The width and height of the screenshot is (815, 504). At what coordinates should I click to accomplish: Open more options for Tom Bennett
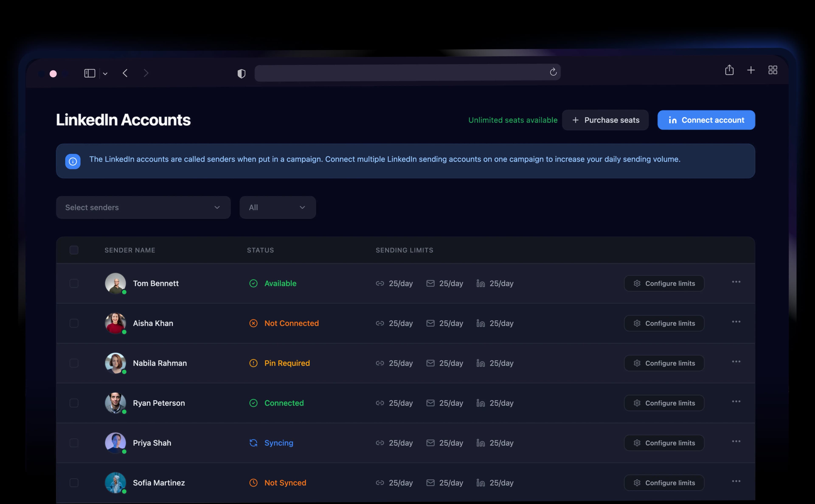(736, 282)
